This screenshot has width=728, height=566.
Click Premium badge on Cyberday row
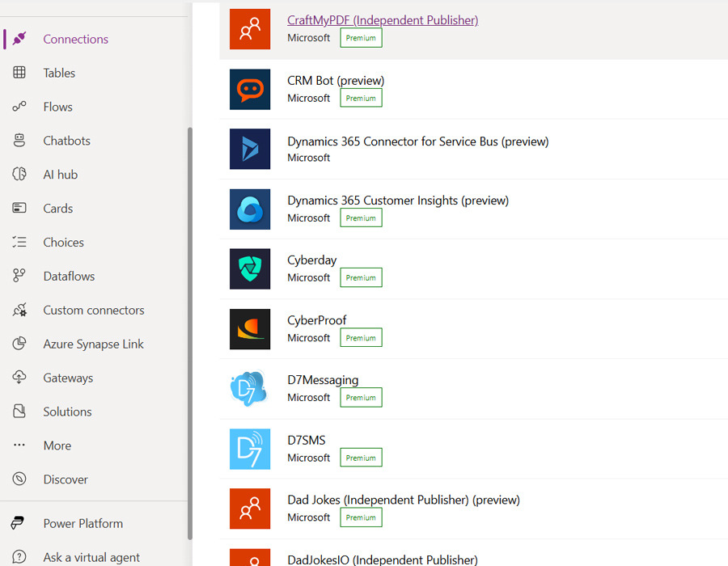click(361, 277)
